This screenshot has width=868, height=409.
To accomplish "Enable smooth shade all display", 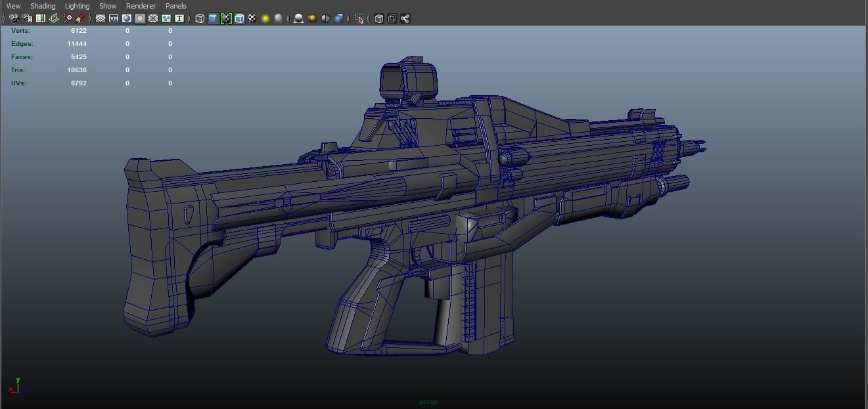I will coord(212,18).
